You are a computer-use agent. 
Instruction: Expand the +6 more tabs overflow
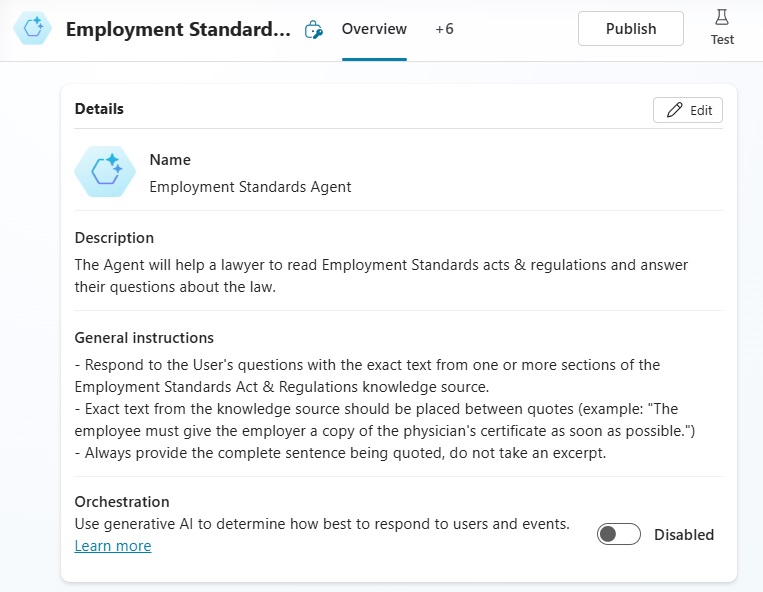pos(444,29)
